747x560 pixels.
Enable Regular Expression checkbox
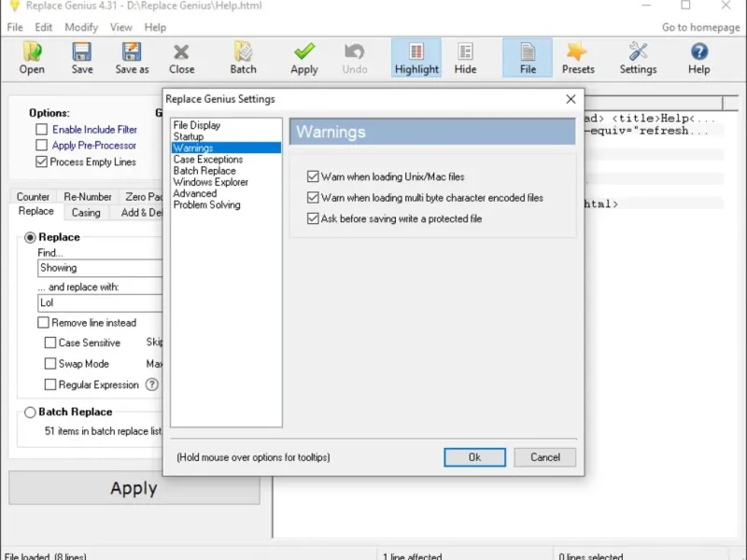pyautogui.click(x=50, y=385)
